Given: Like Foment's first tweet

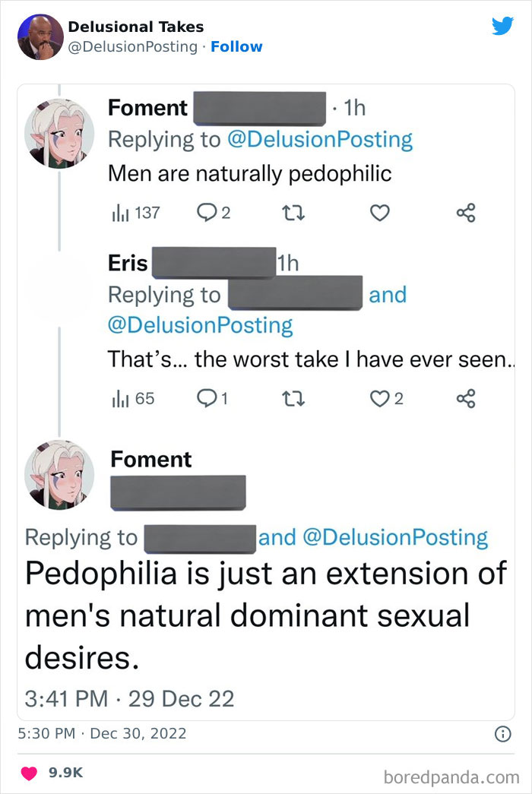Looking at the screenshot, I should tap(380, 214).
